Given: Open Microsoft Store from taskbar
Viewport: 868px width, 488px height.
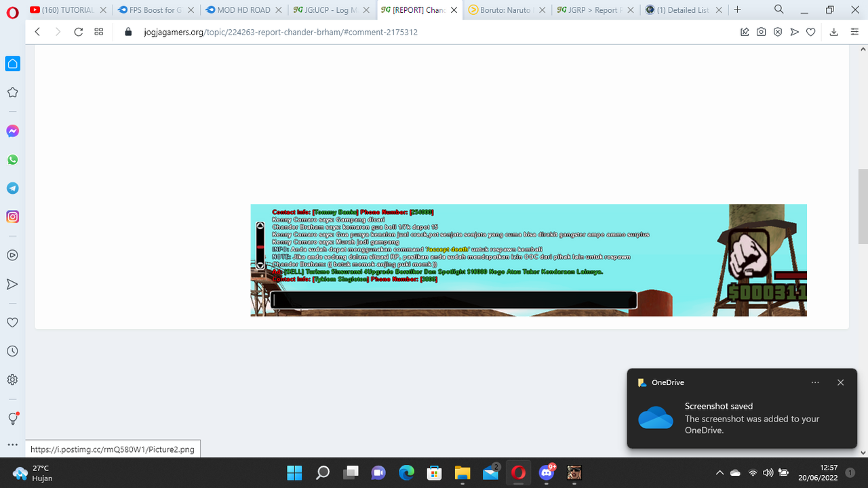Looking at the screenshot, I should click(434, 472).
